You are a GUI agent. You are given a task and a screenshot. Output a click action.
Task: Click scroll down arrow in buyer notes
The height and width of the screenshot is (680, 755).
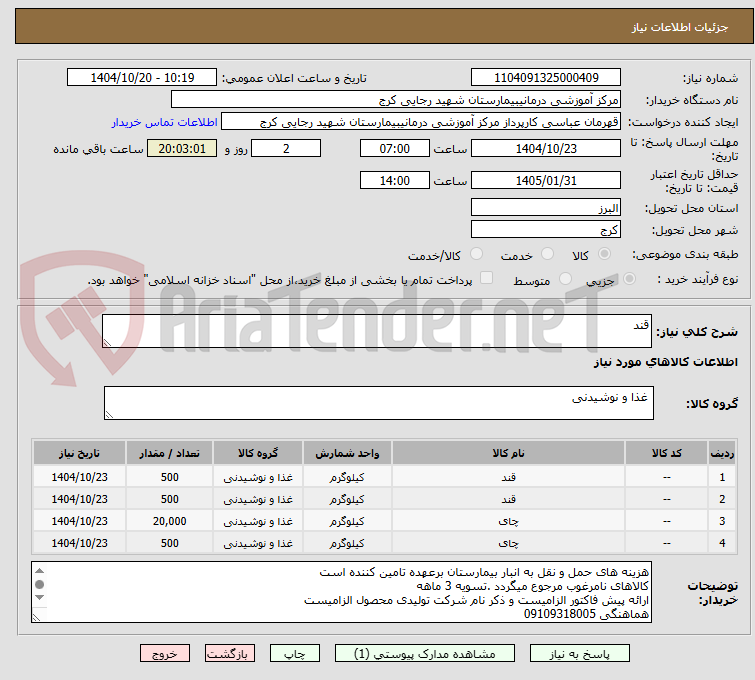tap(39, 598)
